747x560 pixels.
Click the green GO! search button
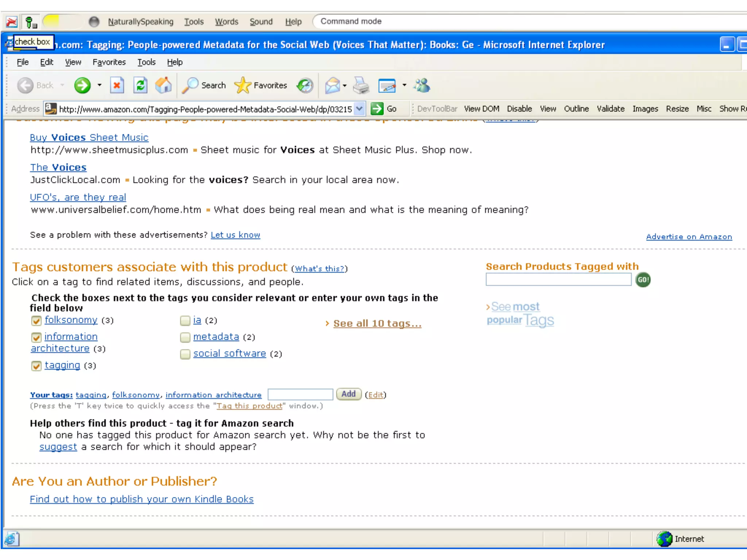tap(643, 280)
